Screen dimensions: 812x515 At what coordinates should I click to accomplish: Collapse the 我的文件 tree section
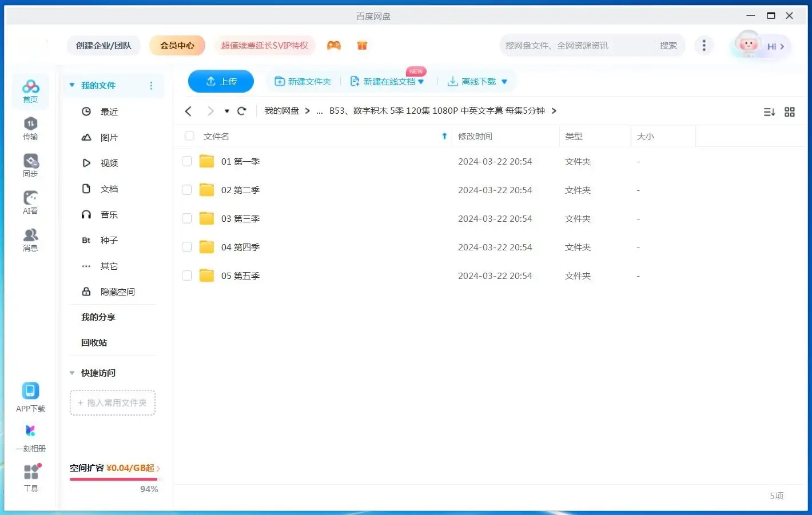tap(72, 86)
